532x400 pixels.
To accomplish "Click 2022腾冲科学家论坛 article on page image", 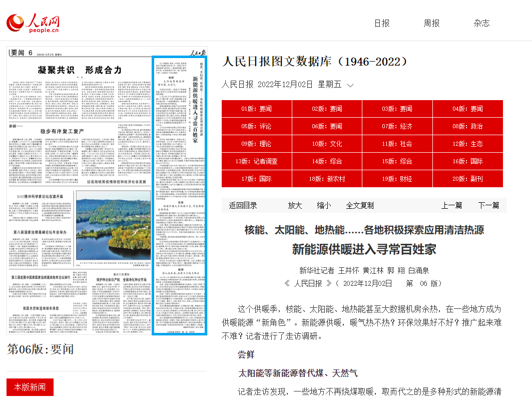I will pos(40,196).
